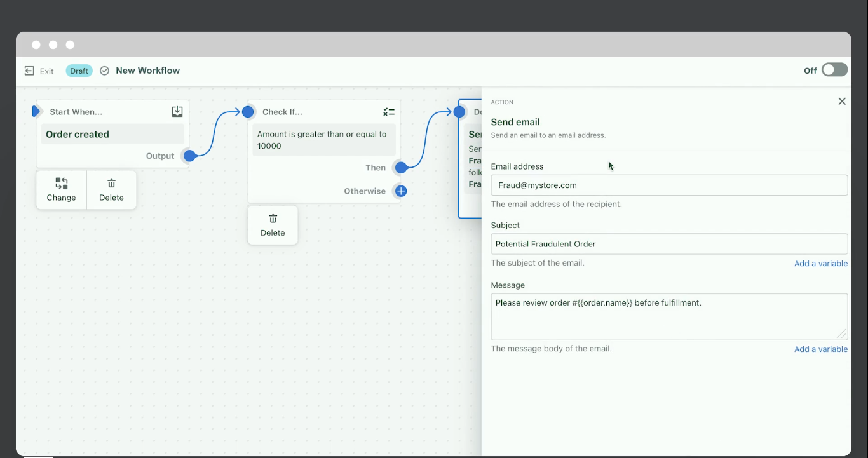Click the middle window control dot
Viewport: 868px width, 458px height.
[x=53, y=44]
